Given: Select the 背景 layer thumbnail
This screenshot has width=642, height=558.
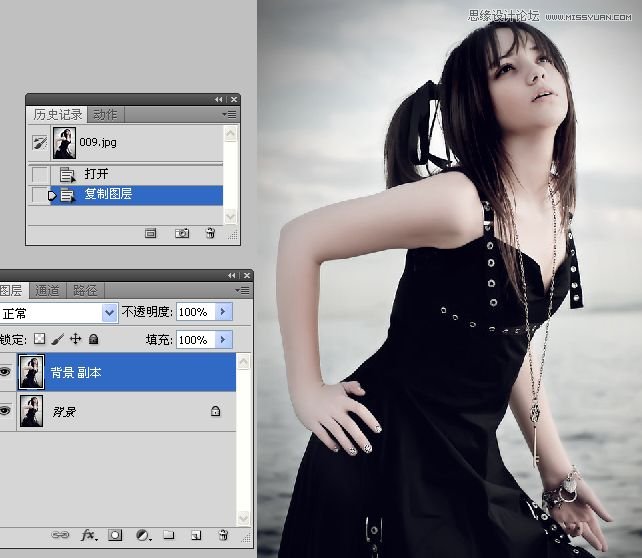Looking at the screenshot, I should pyautogui.click(x=32, y=411).
